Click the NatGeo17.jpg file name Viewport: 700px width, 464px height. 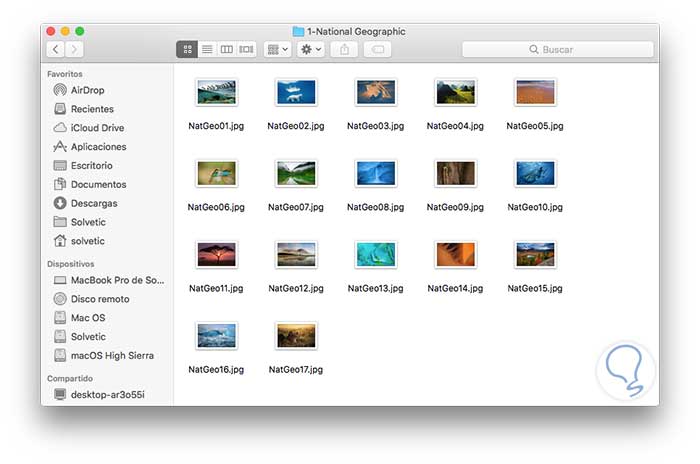point(296,370)
